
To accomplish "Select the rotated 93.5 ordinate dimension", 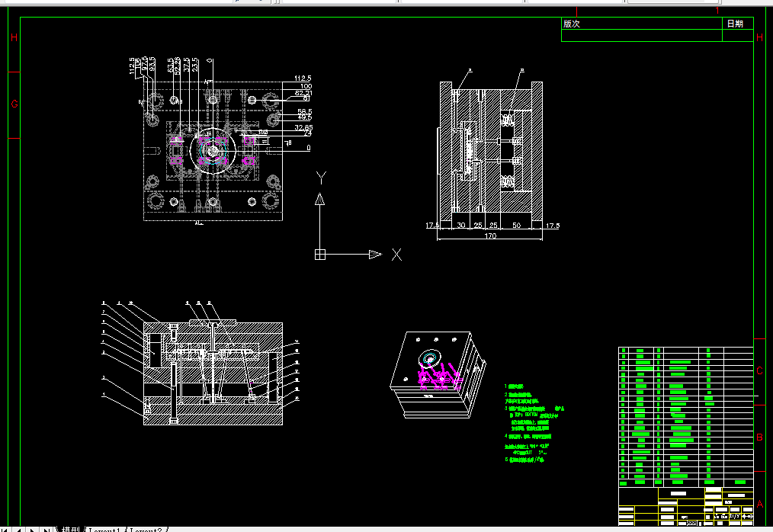I will tap(152, 64).
